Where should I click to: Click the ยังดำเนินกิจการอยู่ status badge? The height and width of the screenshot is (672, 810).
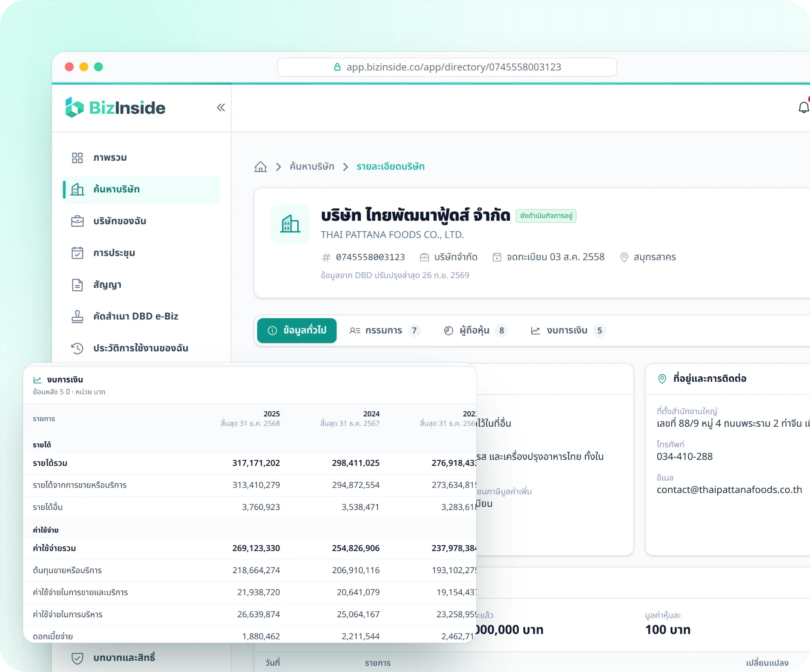(x=546, y=216)
